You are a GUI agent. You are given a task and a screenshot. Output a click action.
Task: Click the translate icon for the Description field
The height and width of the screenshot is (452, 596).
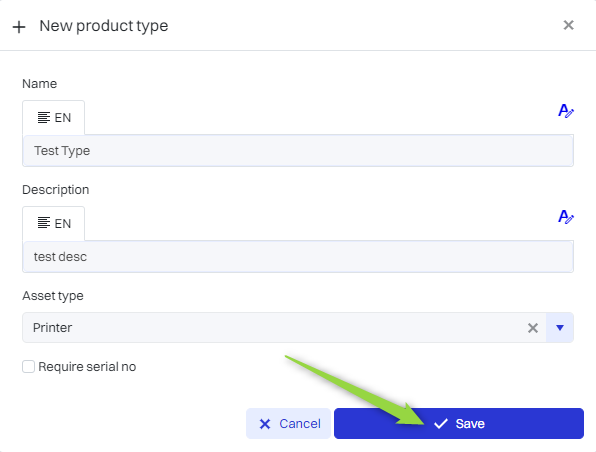click(x=566, y=217)
